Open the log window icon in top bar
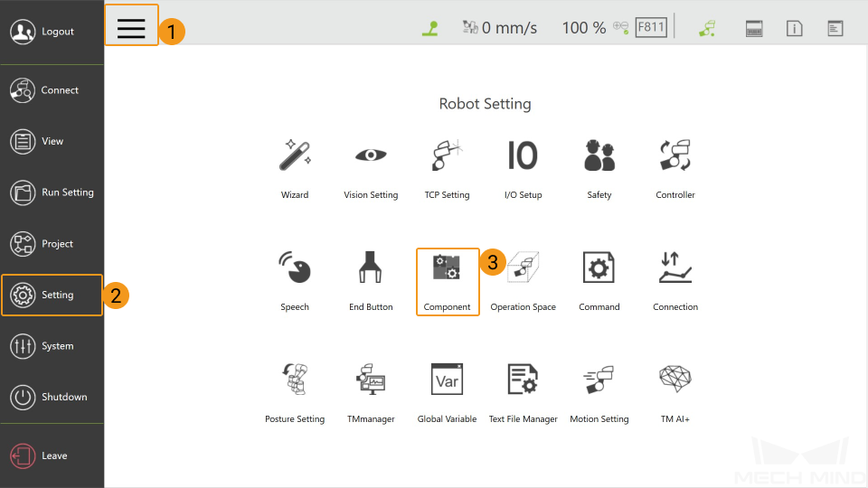 [835, 28]
